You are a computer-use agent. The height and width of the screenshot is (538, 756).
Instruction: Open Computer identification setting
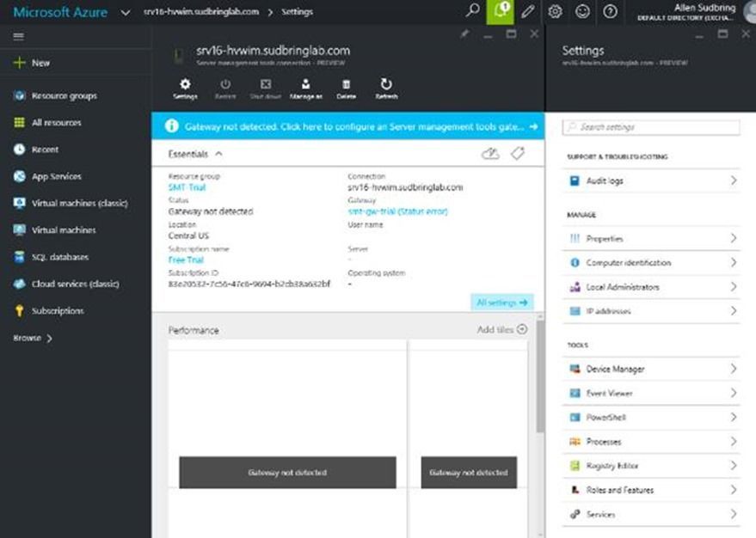click(651, 262)
